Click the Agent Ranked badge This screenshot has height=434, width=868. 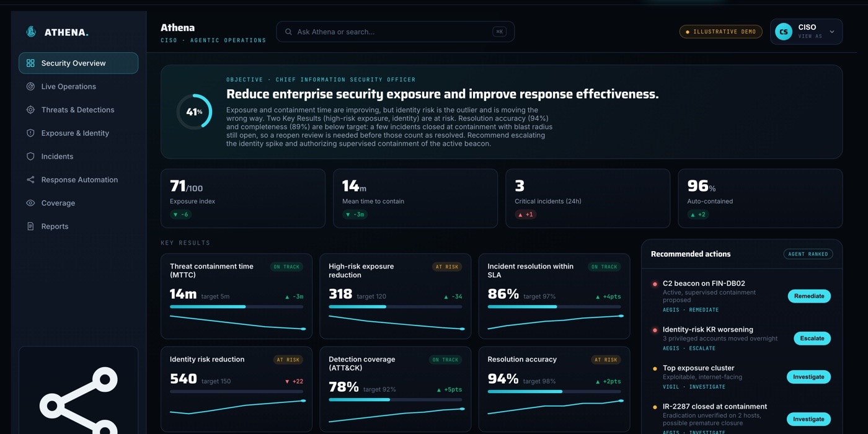pyautogui.click(x=808, y=254)
